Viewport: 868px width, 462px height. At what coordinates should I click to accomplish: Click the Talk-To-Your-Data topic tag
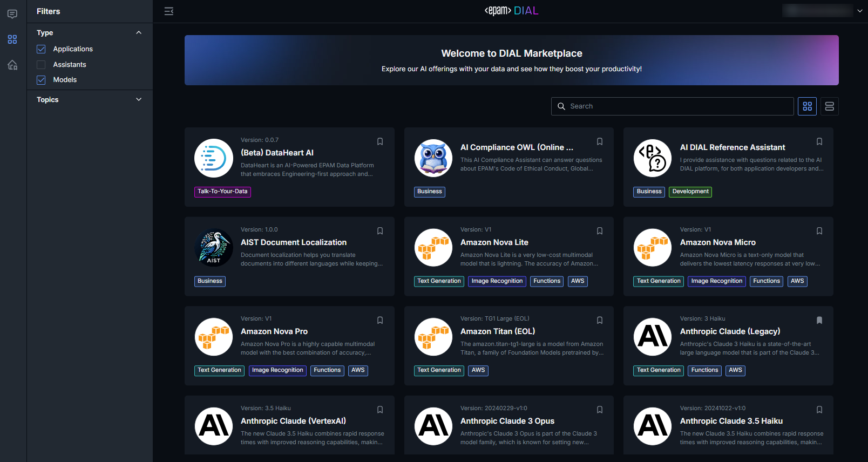[222, 192]
